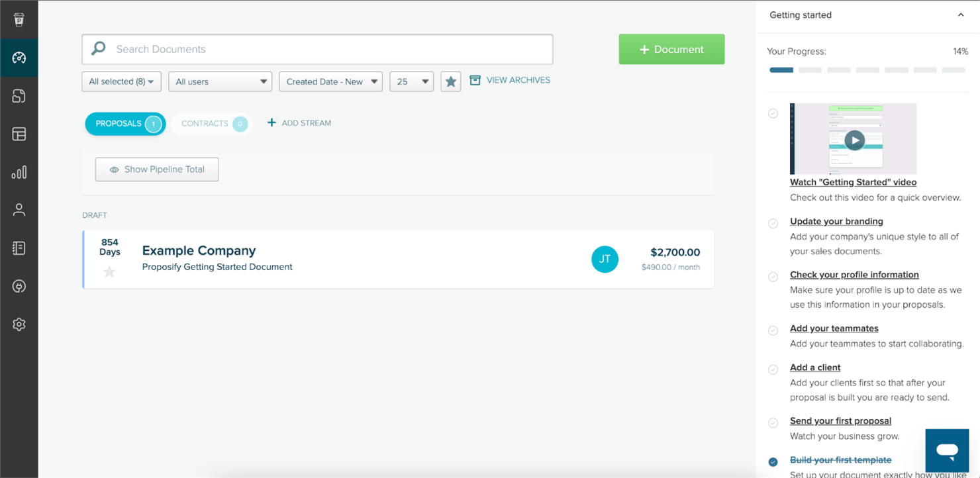
Task: Open Clients with the person sidebar icon
Action: click(x=19, y=210)
